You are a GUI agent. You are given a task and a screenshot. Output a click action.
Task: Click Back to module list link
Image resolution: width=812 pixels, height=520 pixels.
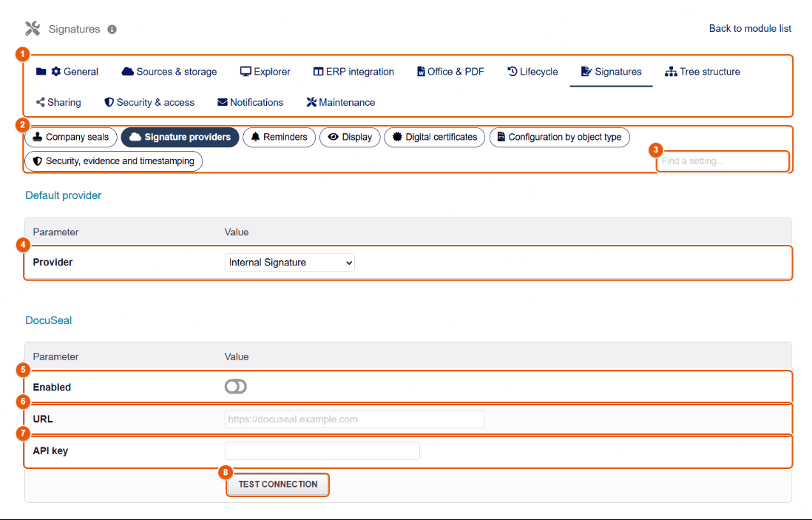pyautogui.click(x=750, y=29)
